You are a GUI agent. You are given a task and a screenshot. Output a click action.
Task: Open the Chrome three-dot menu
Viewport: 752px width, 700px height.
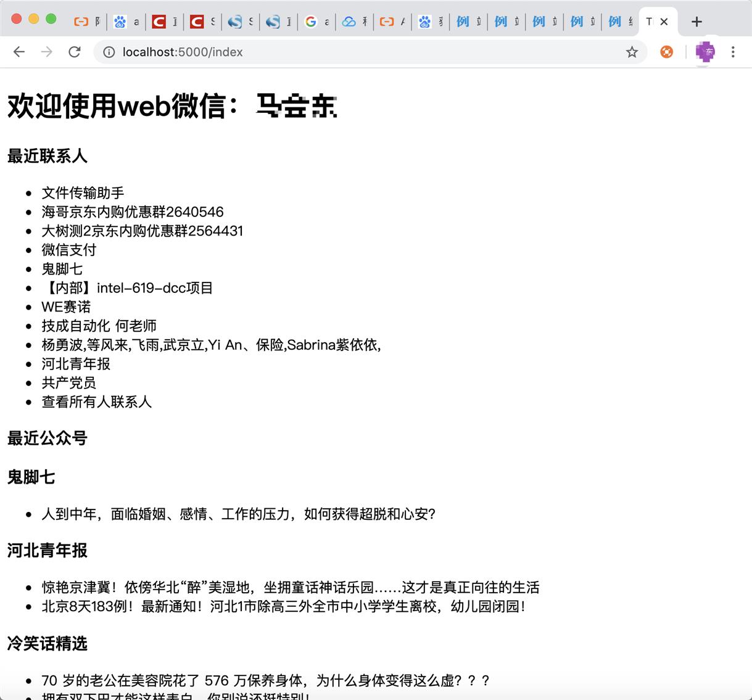pyautogui.click(x=733, y=52)
